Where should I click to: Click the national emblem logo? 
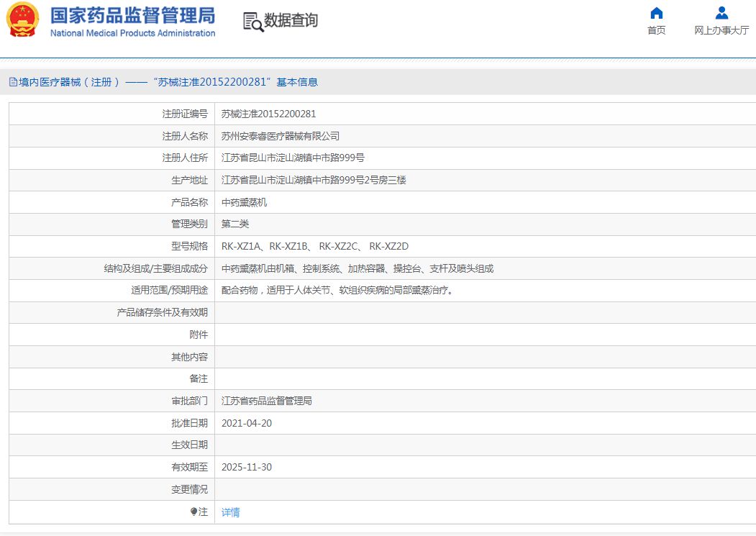click(23, 22)
